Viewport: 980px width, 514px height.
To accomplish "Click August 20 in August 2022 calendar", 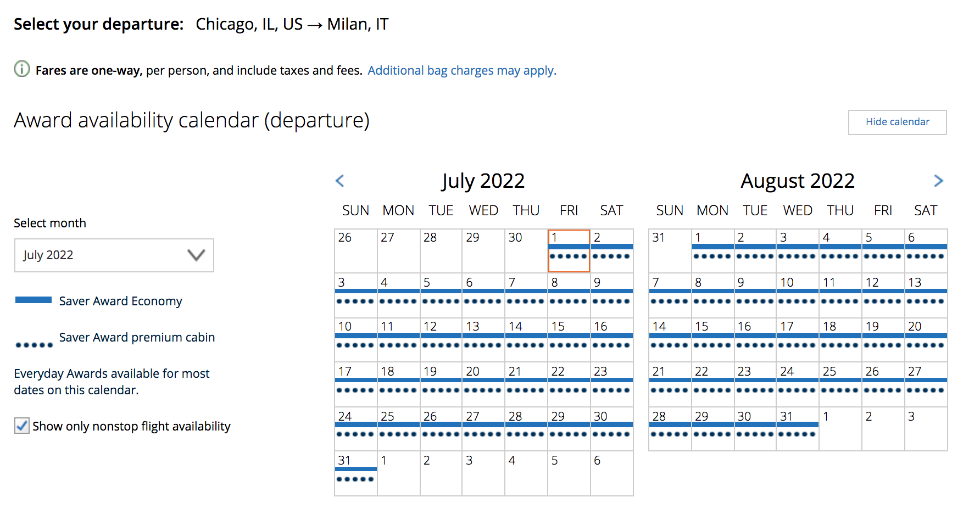I will pyautogui.click(x=926, y=339).
